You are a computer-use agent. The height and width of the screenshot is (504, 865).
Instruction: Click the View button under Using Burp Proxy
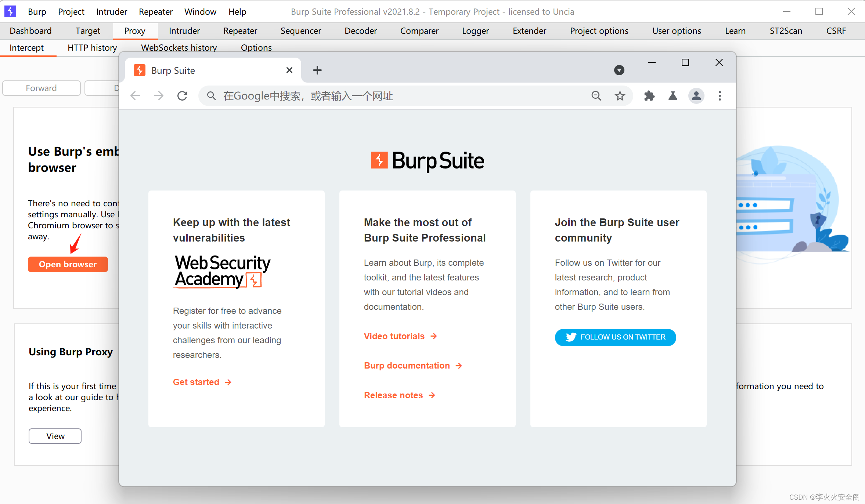(x=55, y=436)
